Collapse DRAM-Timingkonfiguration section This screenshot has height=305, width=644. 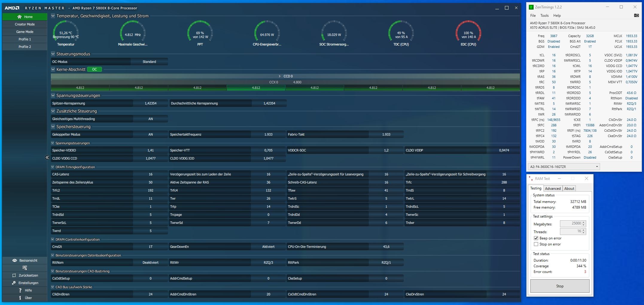click(53, 167)
